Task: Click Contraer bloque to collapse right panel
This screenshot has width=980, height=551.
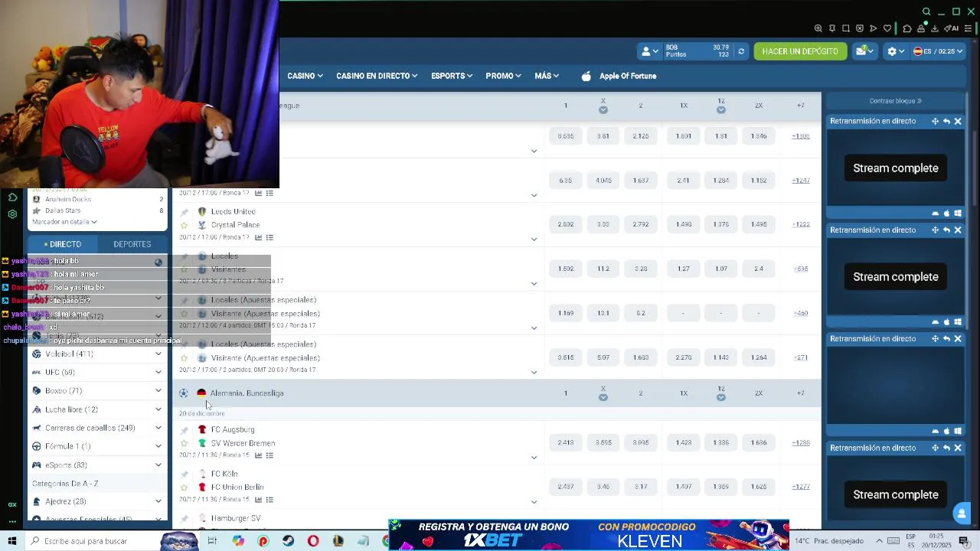Action: 896,101
